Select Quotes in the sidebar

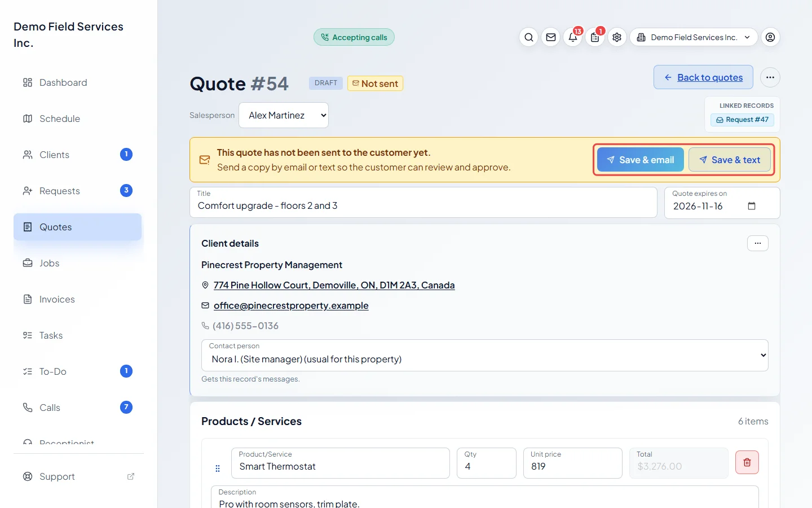coord(78,227)
